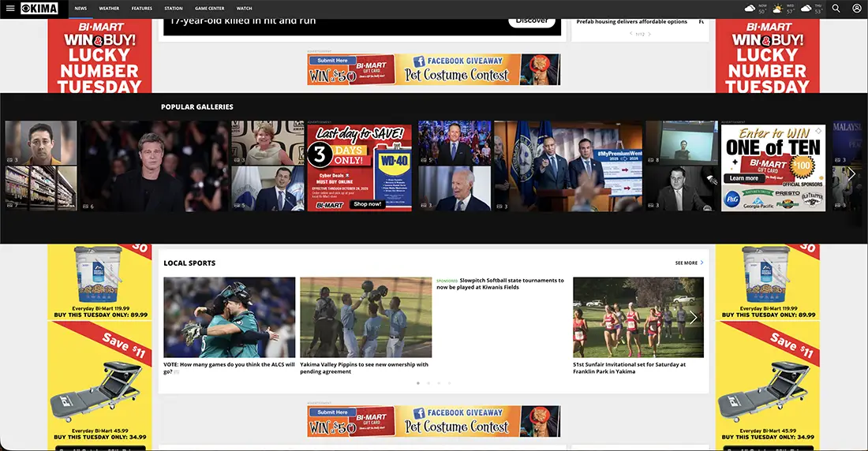Open mugshot gallery with 3 photos

point(41,143)
